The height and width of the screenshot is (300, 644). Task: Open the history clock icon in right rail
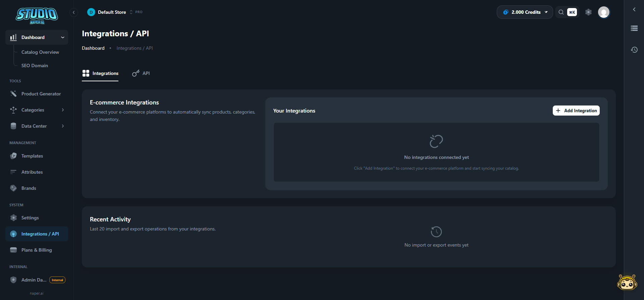pyautogui.click(x=634, y=50)
